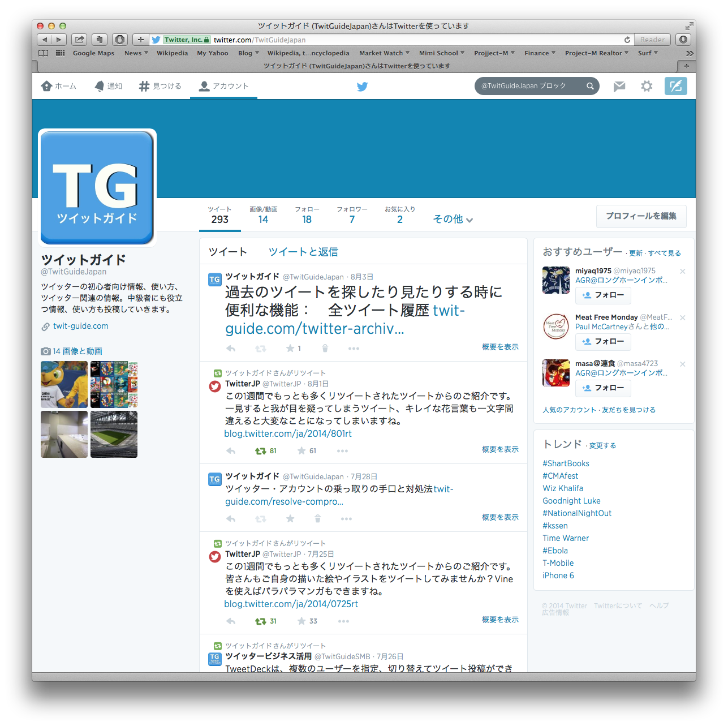Image resolution: width=728 pixels, height=726 pixels.
Task: Expand the その他 dropdown
Action: point(453,219)
